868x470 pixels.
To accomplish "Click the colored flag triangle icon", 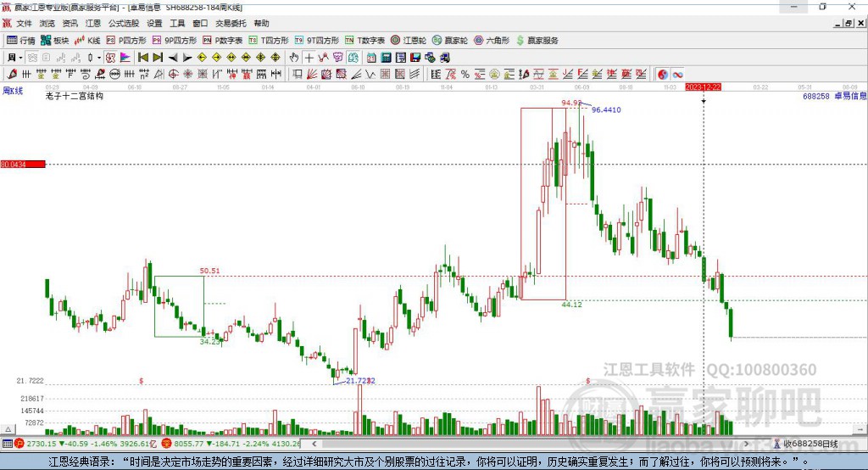I will click(x=125, y=58).
